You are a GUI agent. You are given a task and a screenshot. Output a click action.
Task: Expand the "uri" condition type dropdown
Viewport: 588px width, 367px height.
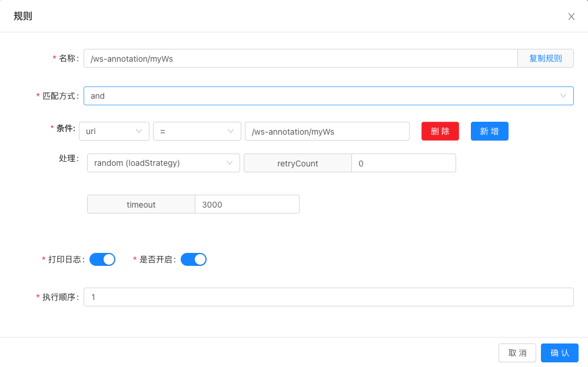114,131
